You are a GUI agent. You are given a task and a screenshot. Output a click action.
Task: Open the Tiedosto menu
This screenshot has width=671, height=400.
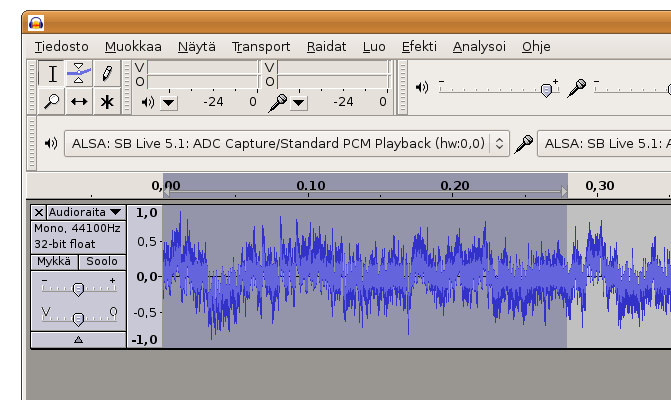(61, 46)
